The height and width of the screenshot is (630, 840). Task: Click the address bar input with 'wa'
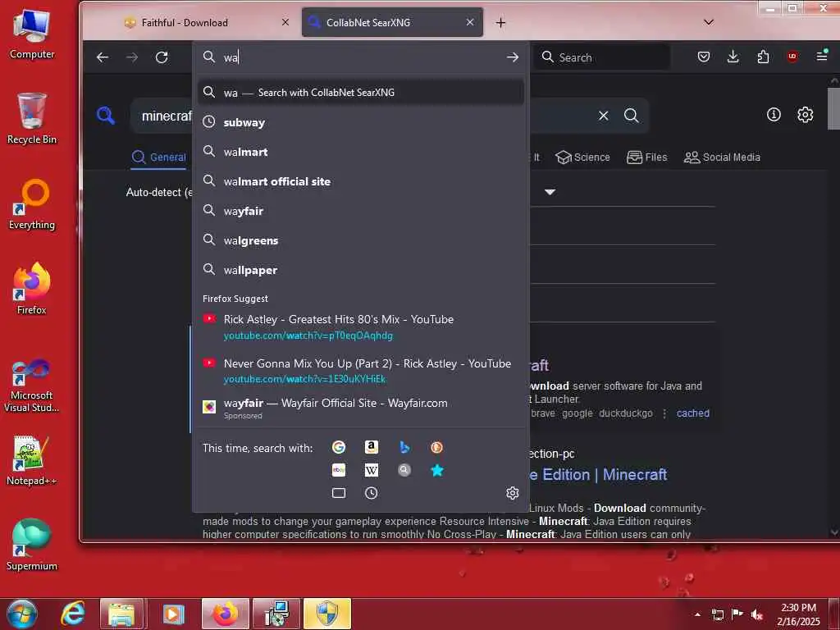(x=362, y=57)
